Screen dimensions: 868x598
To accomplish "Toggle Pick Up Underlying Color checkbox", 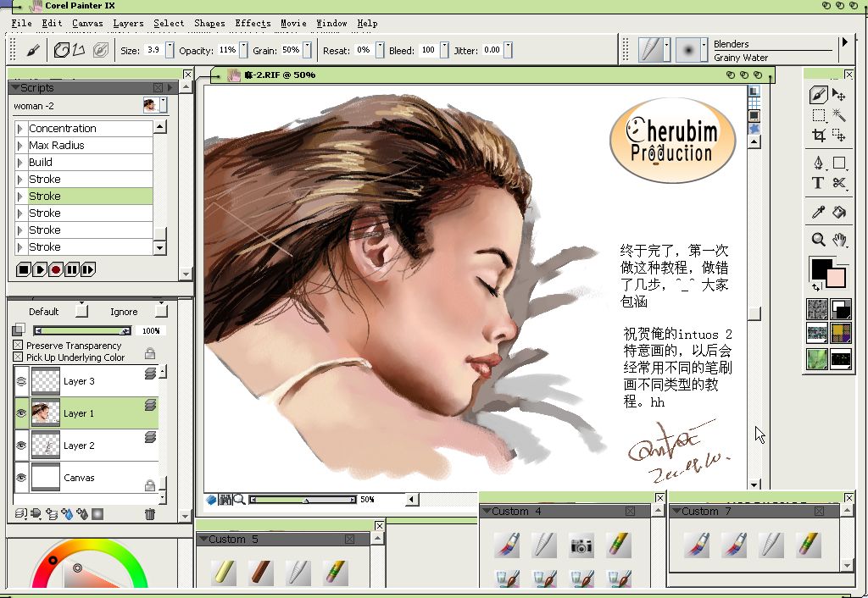I will click(18, 357).
